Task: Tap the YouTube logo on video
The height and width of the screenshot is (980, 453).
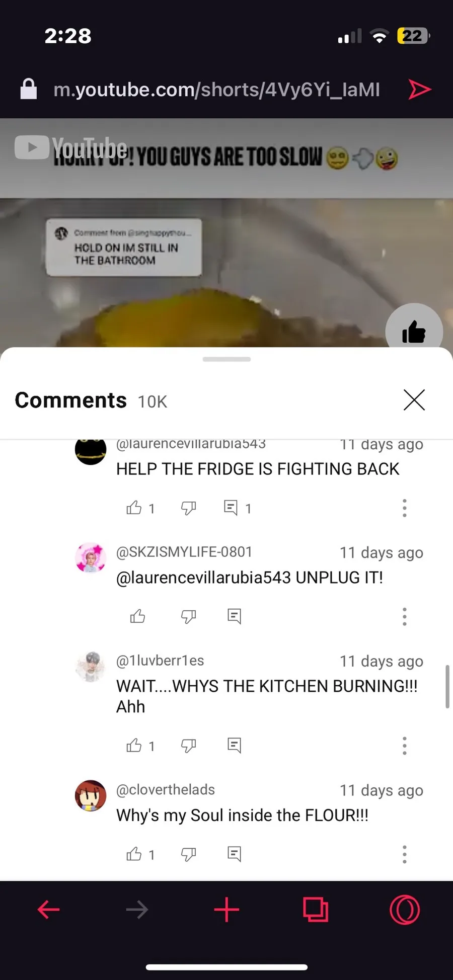Action: click(70, 148)
